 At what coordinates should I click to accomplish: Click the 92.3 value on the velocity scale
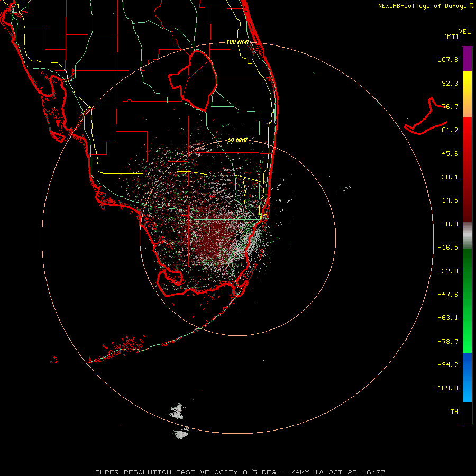(450, 83)
